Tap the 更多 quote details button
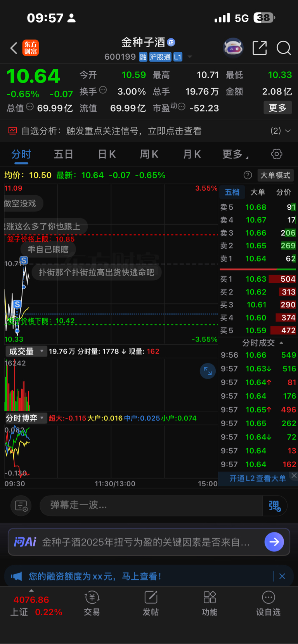Viewport: 298px width, 644px height. [x=278, y=108]
